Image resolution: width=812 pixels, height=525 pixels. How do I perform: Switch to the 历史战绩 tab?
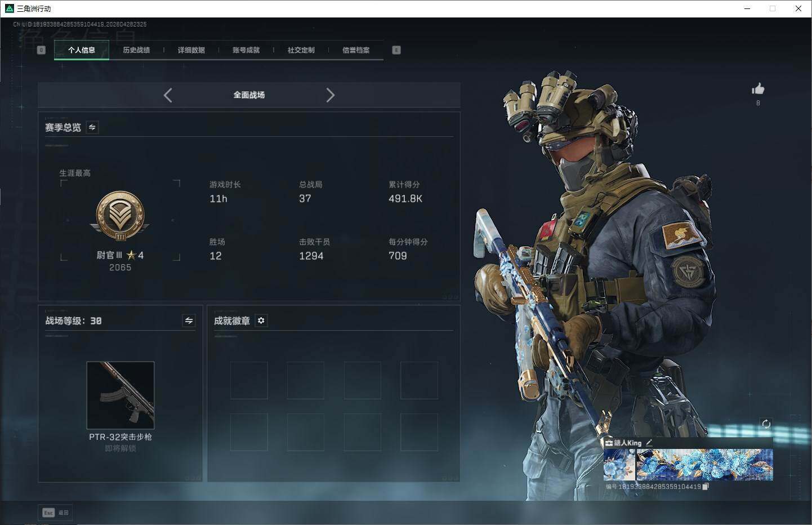136,50
